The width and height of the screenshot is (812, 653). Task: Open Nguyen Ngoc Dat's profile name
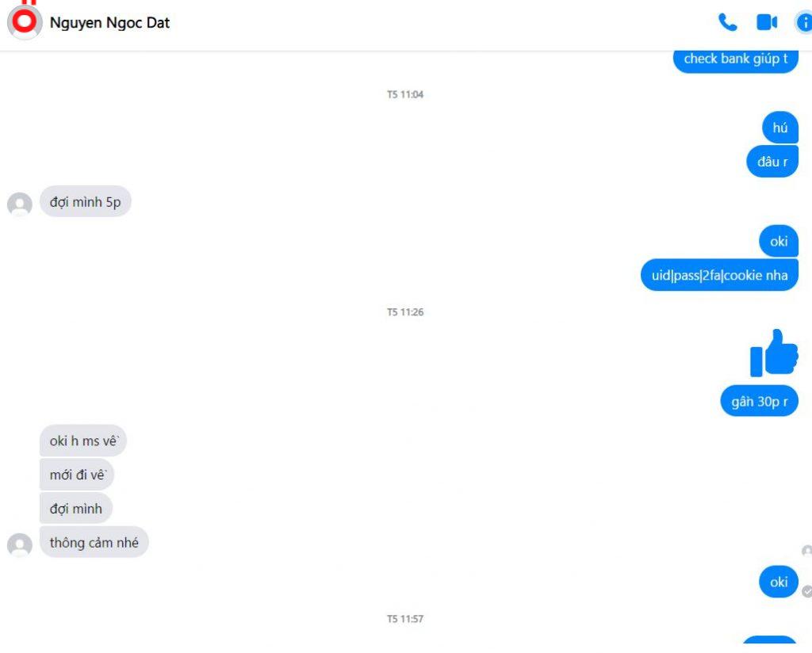click(109, 23)
